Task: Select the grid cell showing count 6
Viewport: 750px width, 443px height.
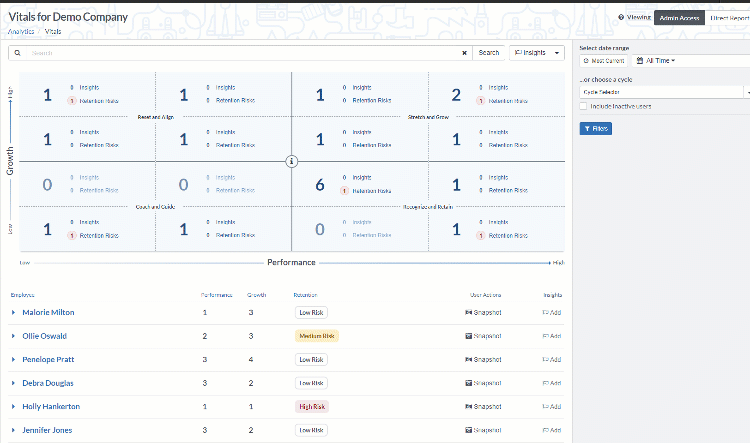Action: (x=360, y=184)
